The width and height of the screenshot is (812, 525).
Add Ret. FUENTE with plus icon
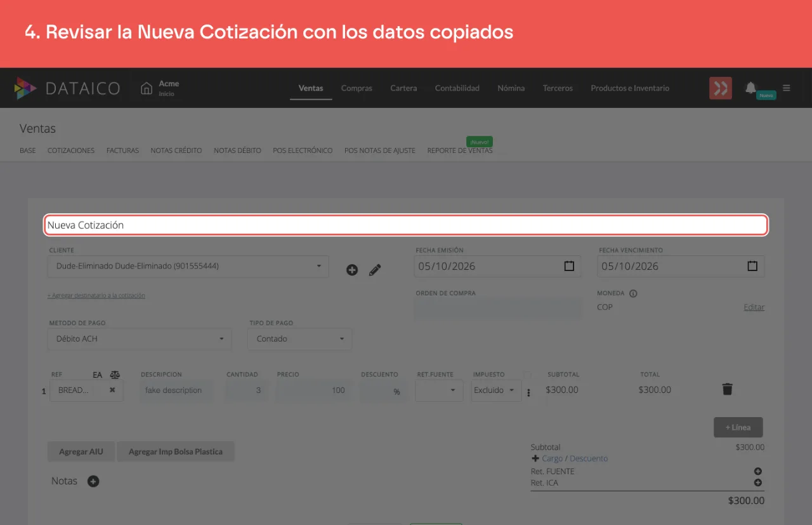click(x=758, y=471)
